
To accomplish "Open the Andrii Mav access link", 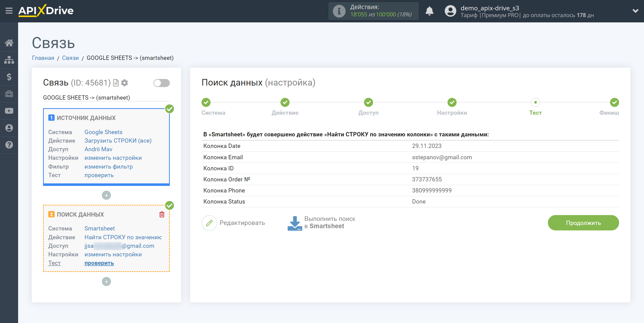I will [x=98, y=149].
